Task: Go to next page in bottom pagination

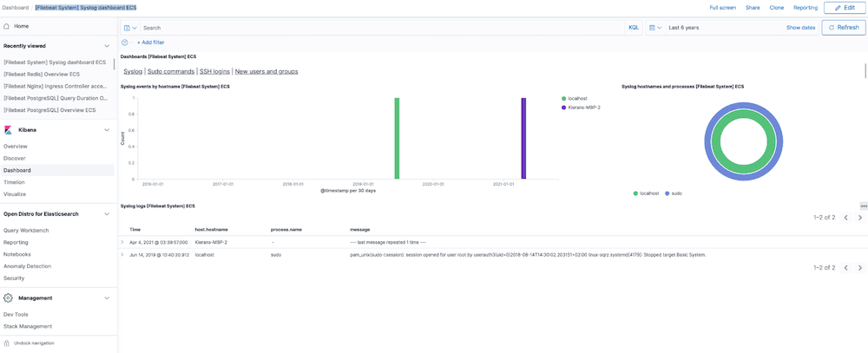Action: tap(859, 268)
